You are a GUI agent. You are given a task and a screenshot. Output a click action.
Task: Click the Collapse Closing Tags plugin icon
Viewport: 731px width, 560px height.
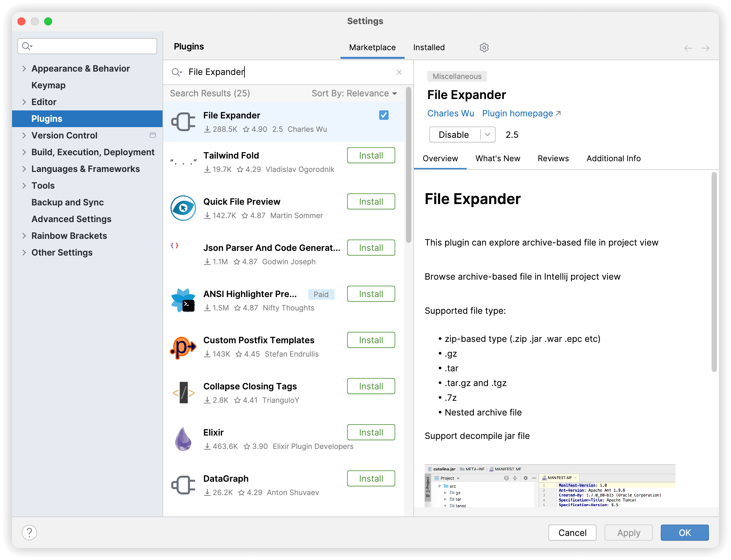click(183, 393)
